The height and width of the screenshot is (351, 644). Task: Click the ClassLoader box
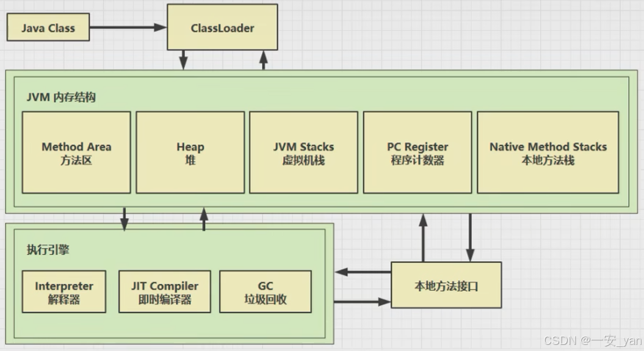pos(222,27)
